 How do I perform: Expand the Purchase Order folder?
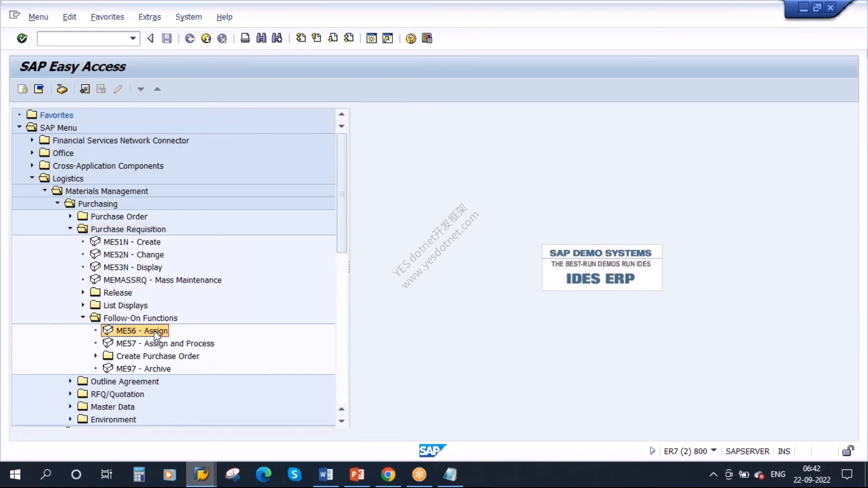pyautogui.click(x=70, y=216)
